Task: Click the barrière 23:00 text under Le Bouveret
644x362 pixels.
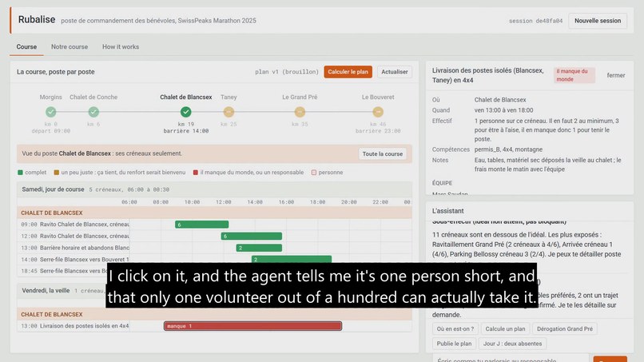Action: [x=378, y=131]
